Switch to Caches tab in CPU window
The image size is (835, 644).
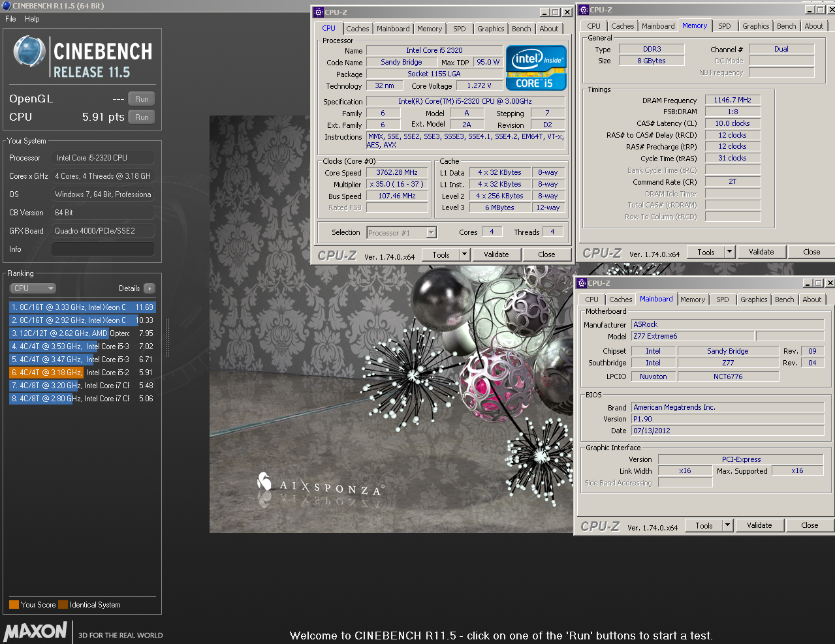(x=357, y=29)
